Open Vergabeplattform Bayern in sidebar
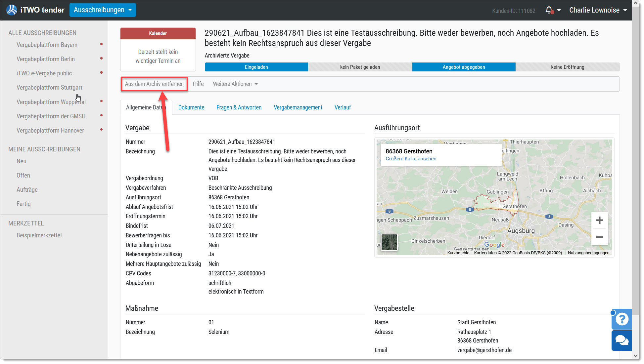The height and width of the screenshot is (364, 644). (x=47, y=45)
